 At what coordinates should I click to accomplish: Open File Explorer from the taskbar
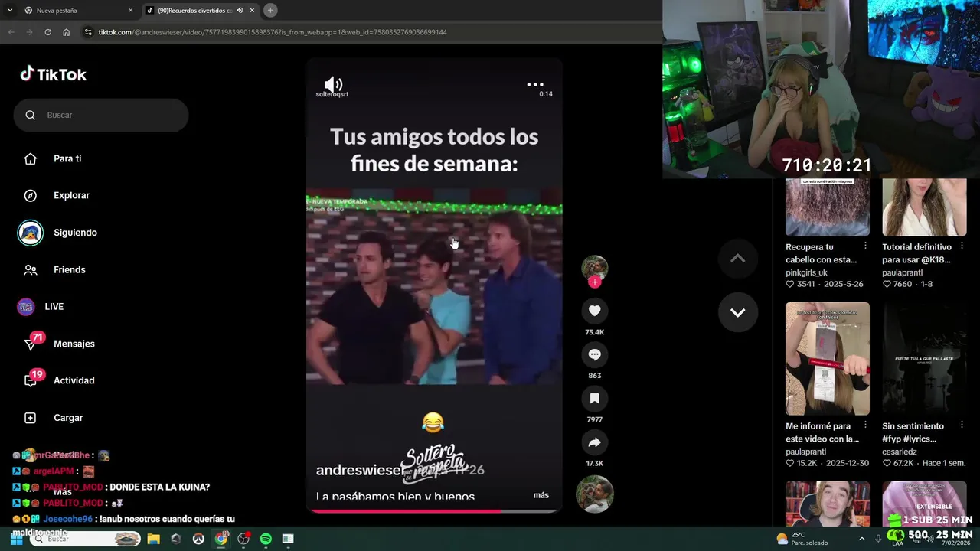(x=153, y=539)
